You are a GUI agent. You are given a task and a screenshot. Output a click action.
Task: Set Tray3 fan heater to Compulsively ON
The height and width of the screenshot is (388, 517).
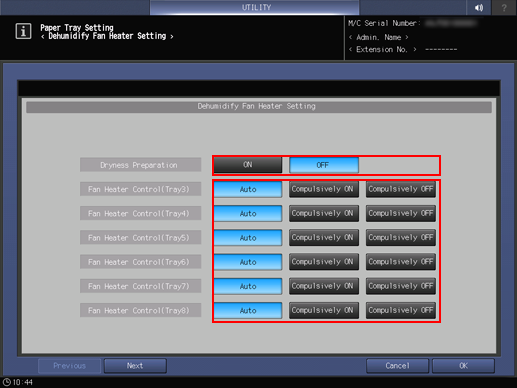(324, 189)
